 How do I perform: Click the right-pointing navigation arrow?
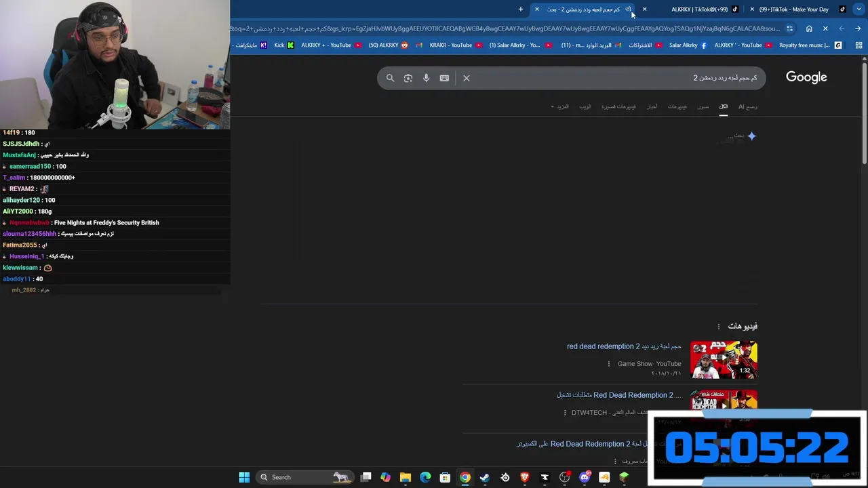pos(858,28)
